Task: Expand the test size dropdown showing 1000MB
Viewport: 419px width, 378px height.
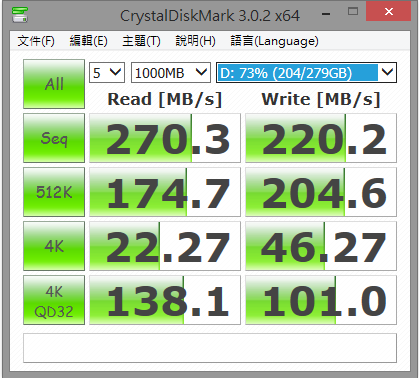Action: 171,72
